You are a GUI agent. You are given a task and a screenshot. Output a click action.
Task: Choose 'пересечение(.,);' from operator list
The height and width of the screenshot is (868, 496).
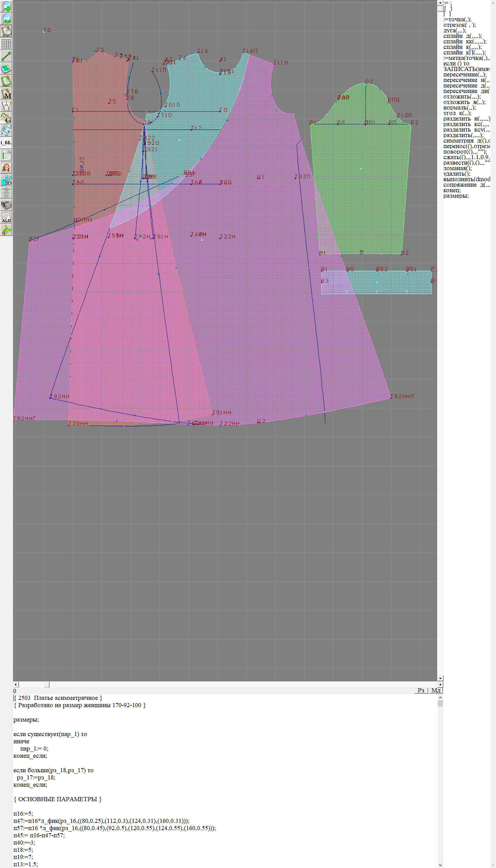point(465,75)
